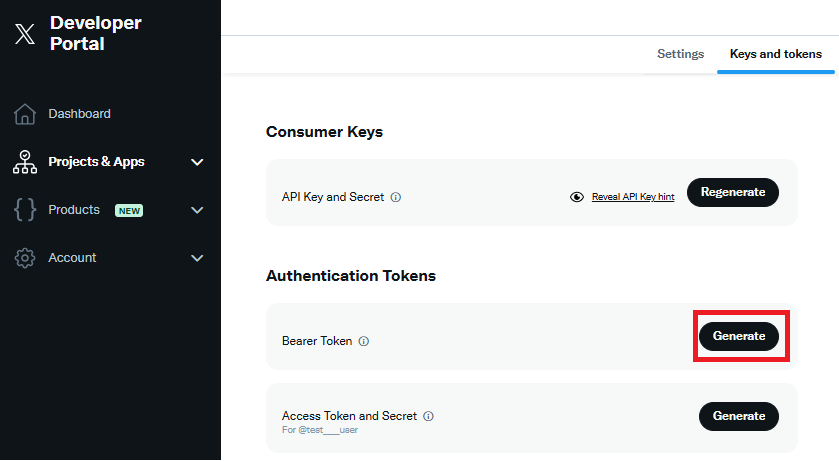The height and width of the screenshot is (461, 839).
Task: Expand the Projects & Apps chevron
Action: (x=197, y=162)
